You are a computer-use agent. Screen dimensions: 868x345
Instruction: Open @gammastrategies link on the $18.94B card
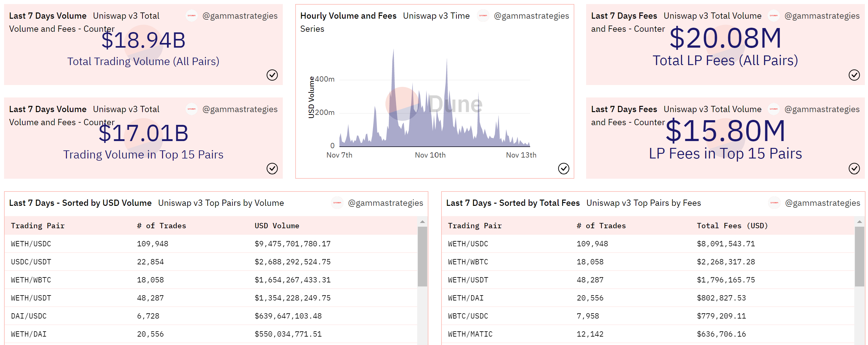(240, 16)
